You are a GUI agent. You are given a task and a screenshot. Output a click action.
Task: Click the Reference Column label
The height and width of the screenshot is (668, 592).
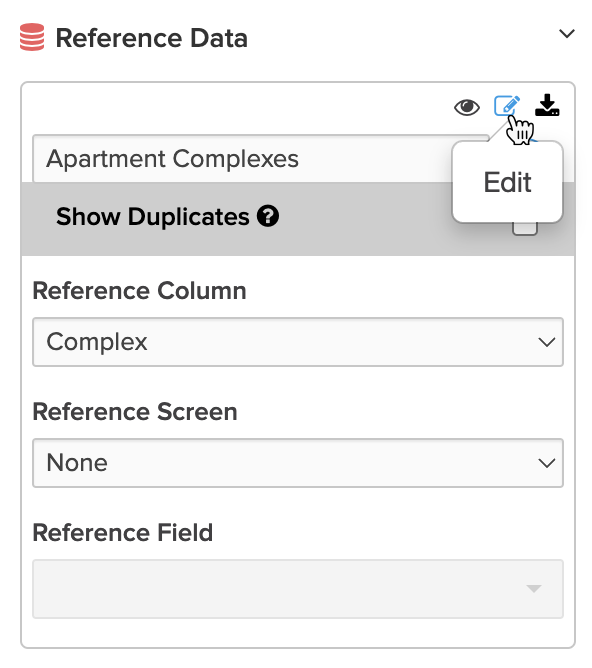pyautogui.click(x=139, y=291)
